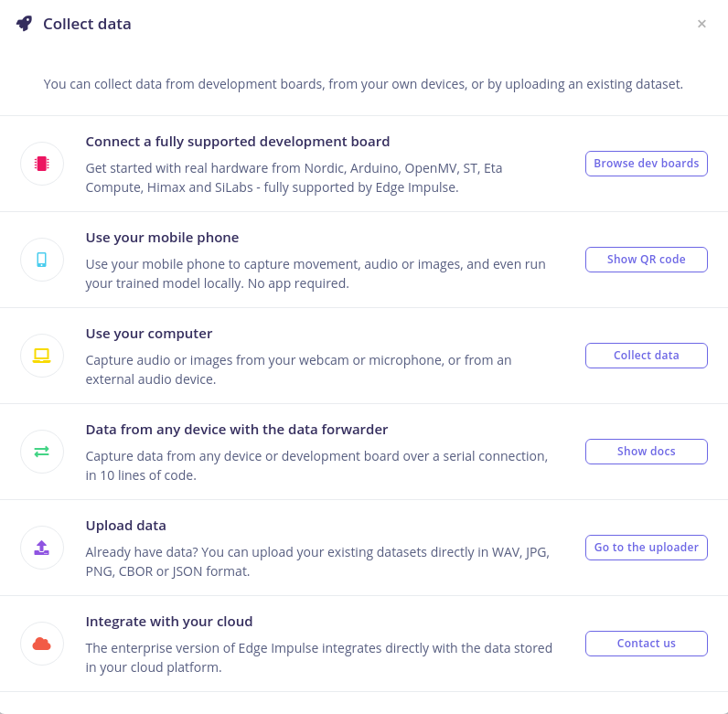Viewport: 728px width, 714px height.
Task: Open Show docs for data forwarder
Action: [x=647, y=452]
